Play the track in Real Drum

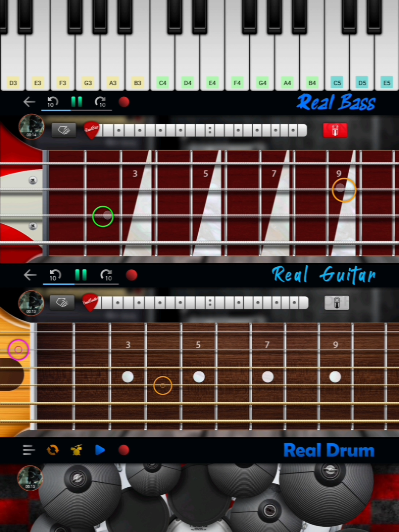[100, 450]
